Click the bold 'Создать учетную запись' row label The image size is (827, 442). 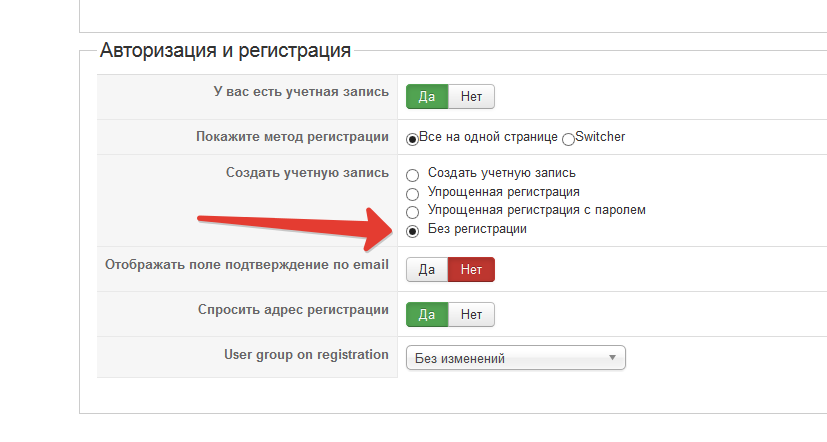point(307,173)
